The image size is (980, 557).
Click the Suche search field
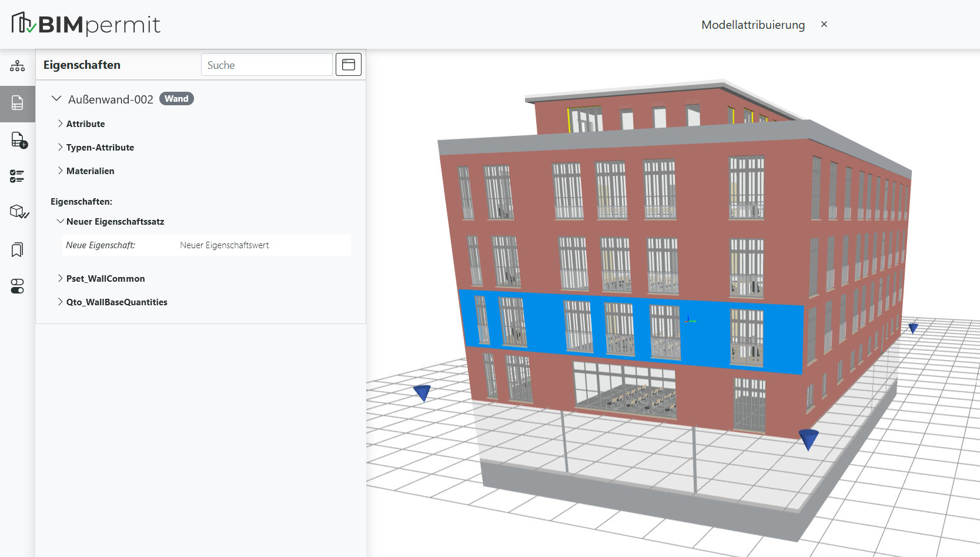pyautogui.click(x=267, y=65)
